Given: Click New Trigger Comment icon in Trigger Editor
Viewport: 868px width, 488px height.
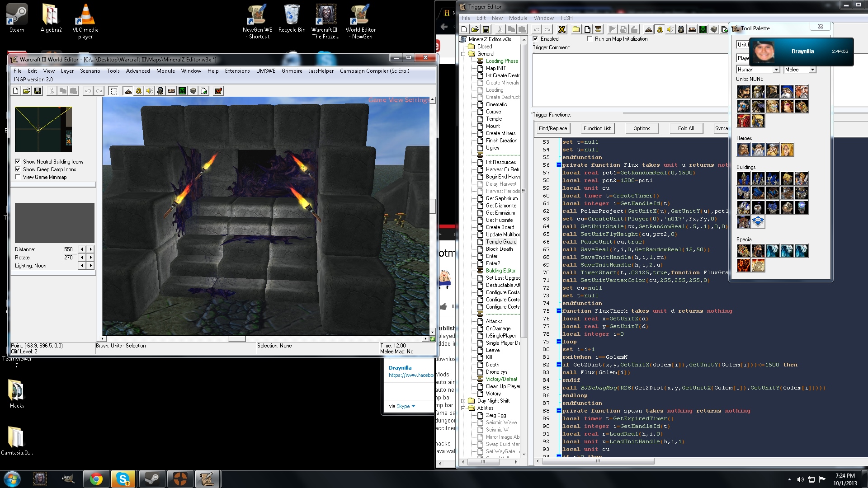Looking at the screenshot, I should [598, 29].
